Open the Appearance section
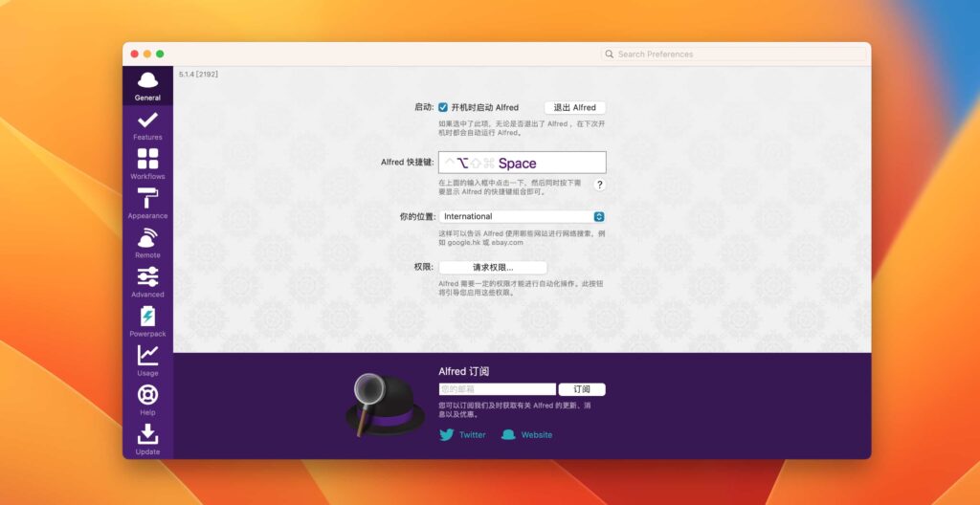The width and height of the screenshot is (980, 505). pos(147,204)
